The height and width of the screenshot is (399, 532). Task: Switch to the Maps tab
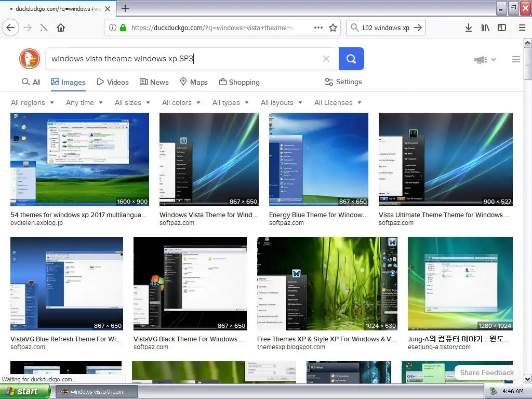[194, 82]
